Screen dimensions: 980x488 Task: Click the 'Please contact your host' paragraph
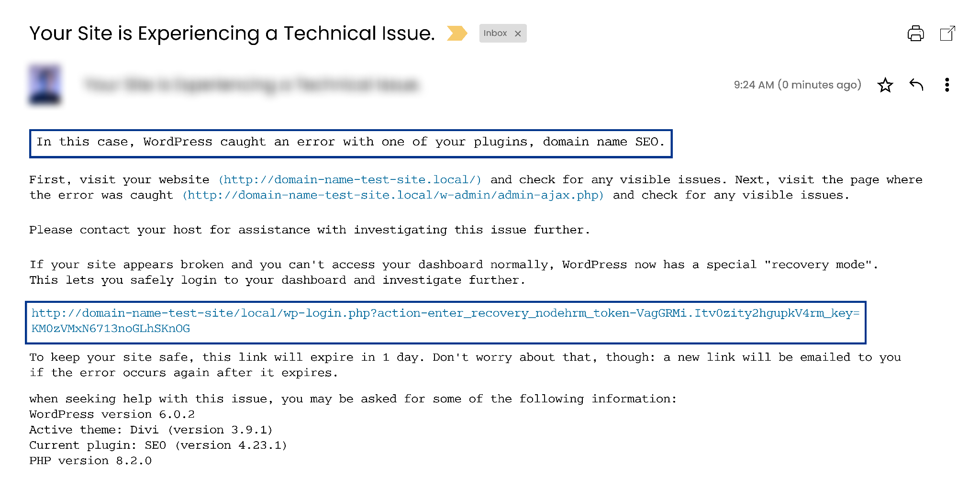pyautogui.click(x=309, y=230)
